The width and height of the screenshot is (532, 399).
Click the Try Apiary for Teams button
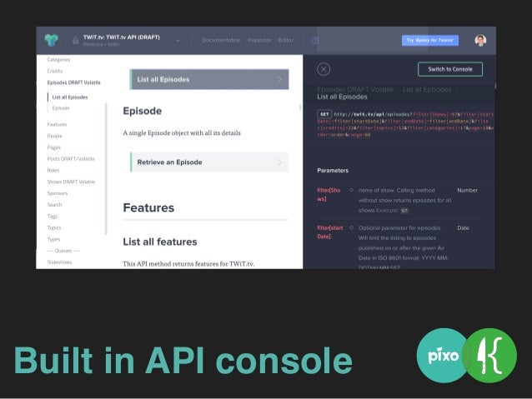coord(430,40)
